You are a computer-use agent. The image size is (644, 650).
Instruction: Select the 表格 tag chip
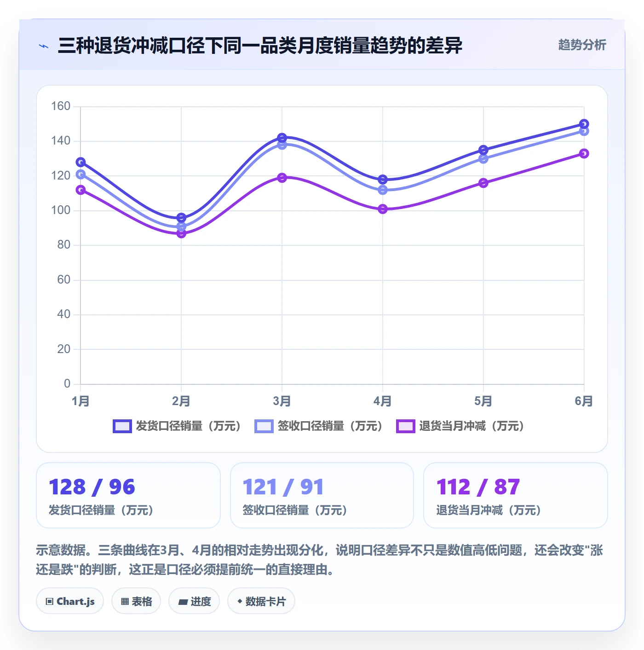pos(136,601)
